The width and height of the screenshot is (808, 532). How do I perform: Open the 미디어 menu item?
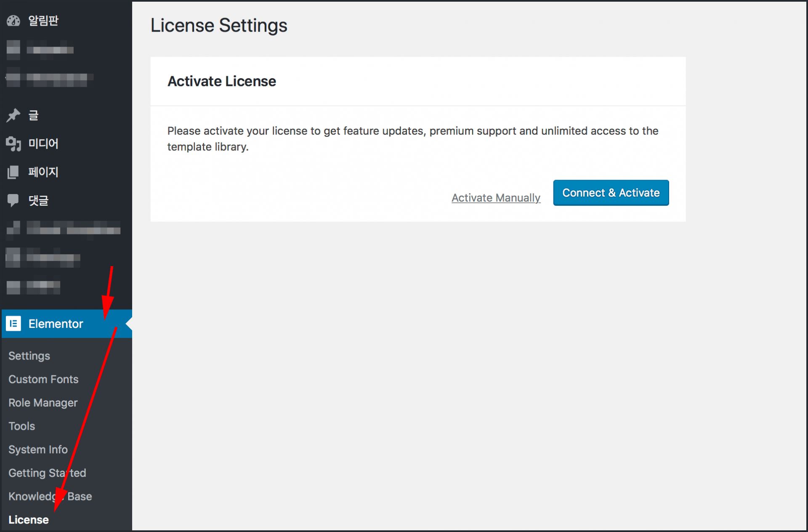coord(43,144)
